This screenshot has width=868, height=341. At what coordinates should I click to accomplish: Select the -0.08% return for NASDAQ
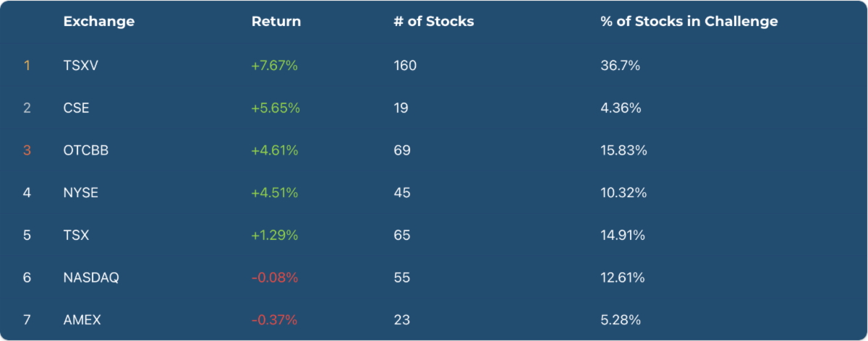275,277
